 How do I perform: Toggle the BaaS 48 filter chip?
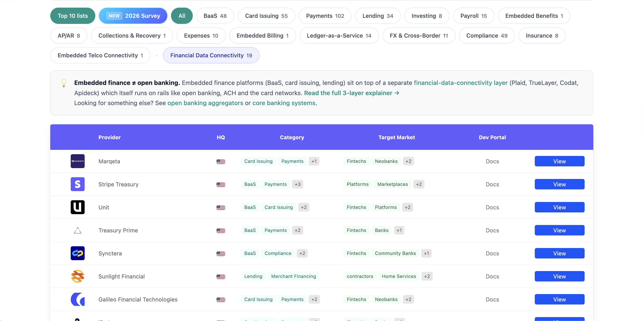[215, 16]
